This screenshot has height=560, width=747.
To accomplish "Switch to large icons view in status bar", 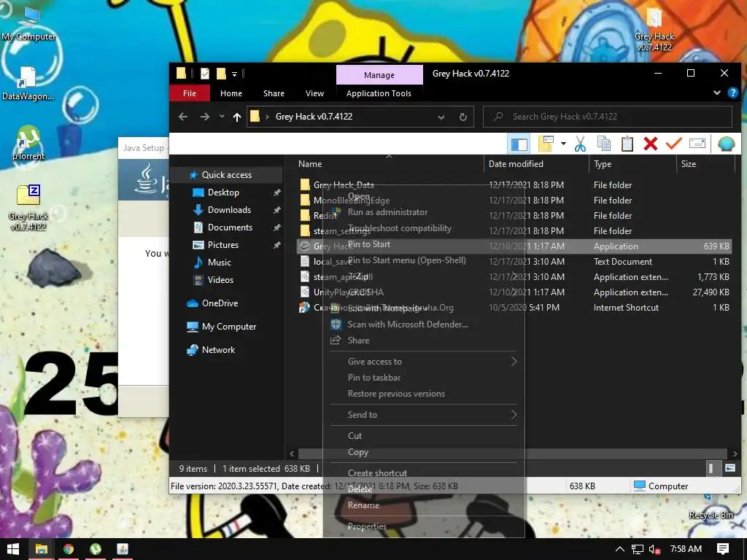I will click(729, 468).
